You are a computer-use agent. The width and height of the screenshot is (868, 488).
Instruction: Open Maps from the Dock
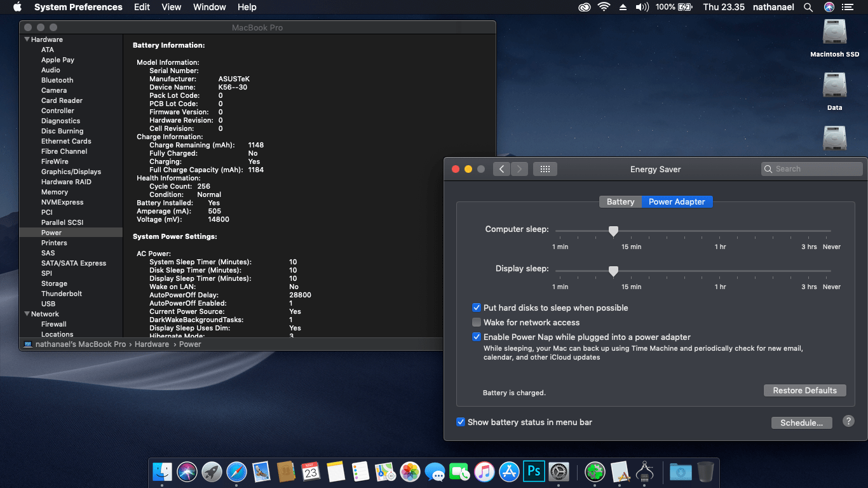(385, 471)
